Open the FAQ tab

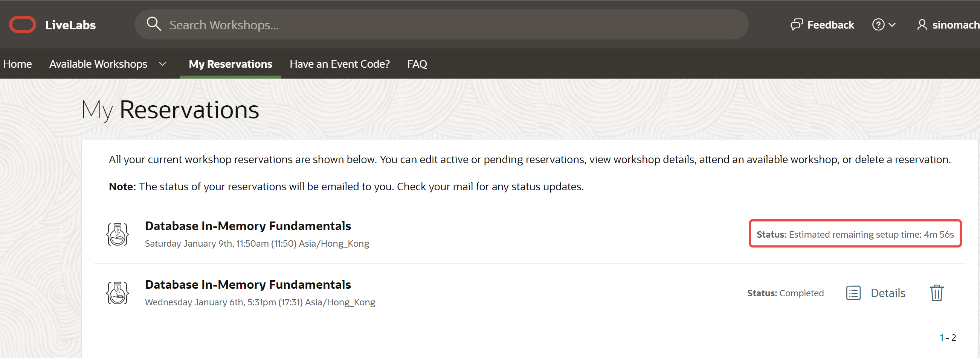coord(417,64)
